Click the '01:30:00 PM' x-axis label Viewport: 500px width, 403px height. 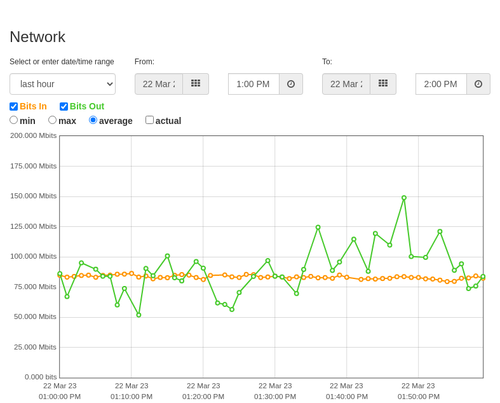275,397
